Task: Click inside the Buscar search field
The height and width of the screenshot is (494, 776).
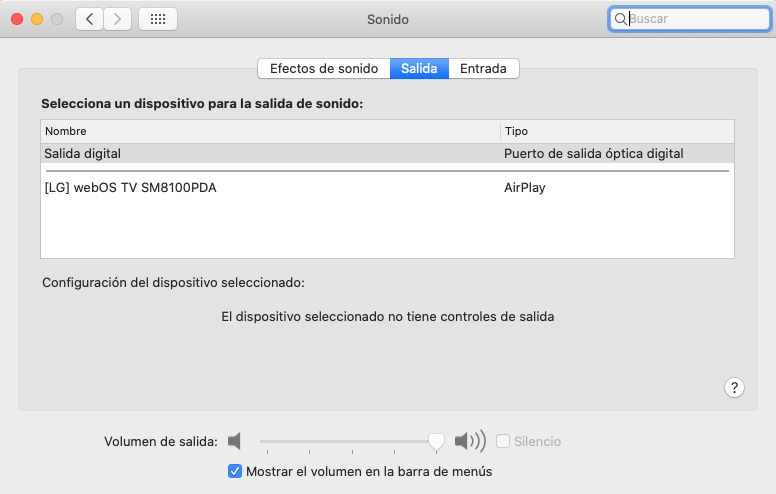Action: 695,19
